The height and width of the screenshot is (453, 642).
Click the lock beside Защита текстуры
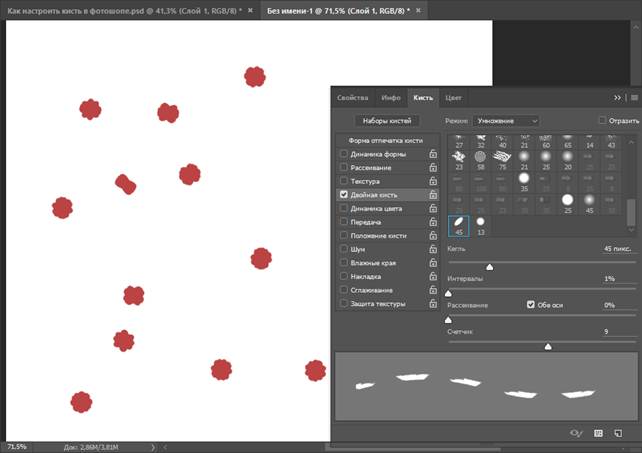pos(433,304)
